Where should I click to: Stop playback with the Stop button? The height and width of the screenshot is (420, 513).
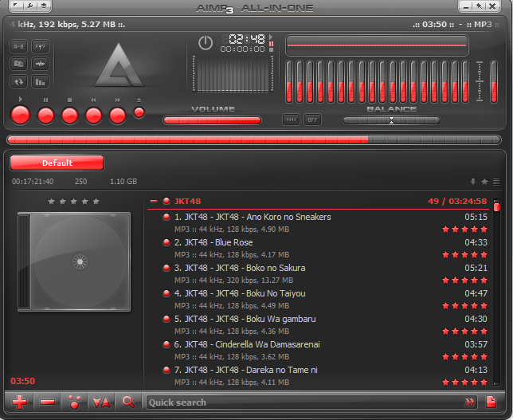69,116
